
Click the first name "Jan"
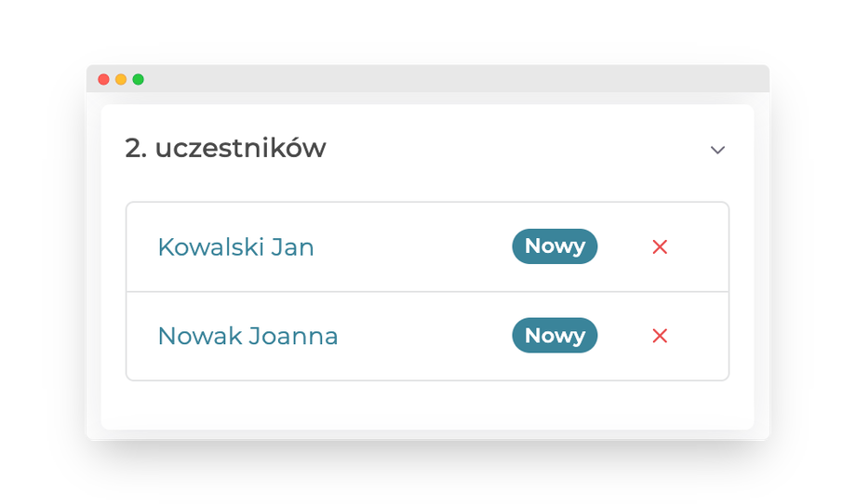[x=292, y=247]
